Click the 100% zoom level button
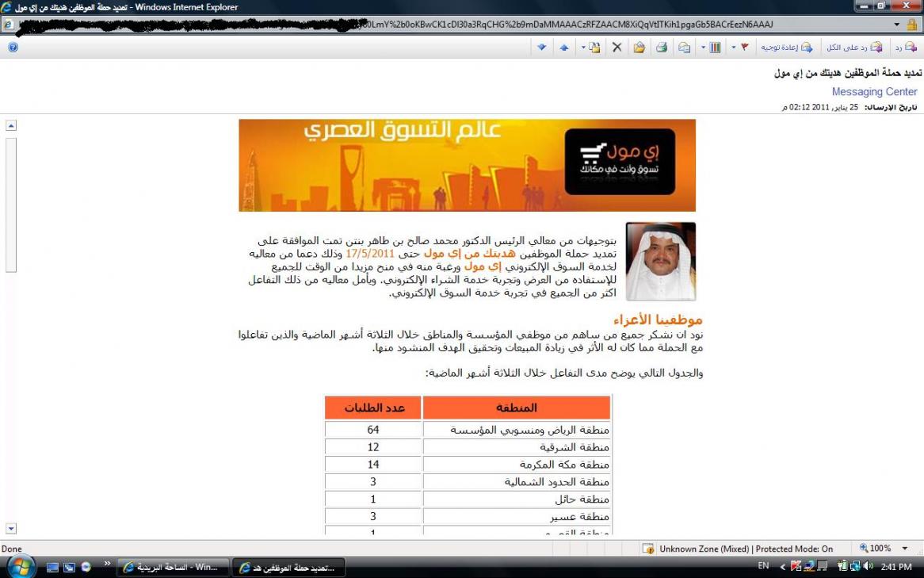 pos(876,548)
